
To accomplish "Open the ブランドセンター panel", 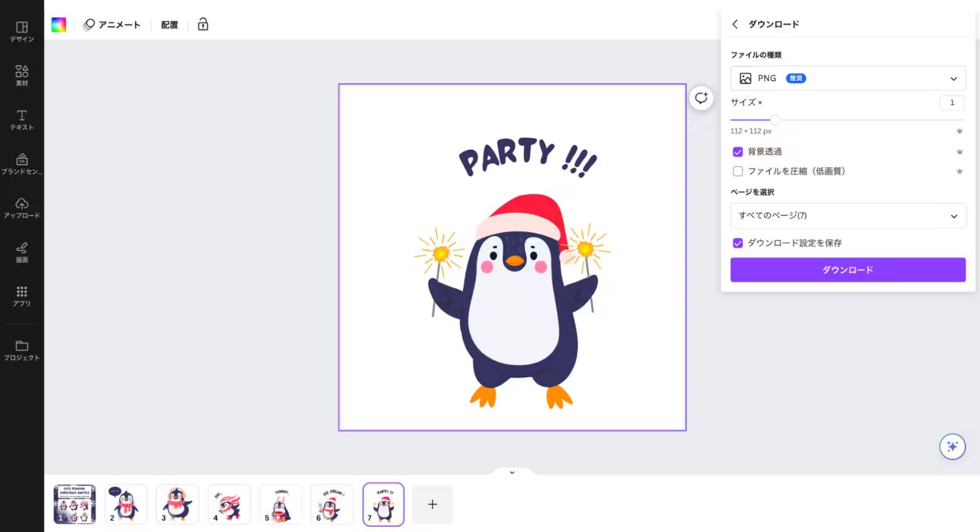I will click(22, 164).
